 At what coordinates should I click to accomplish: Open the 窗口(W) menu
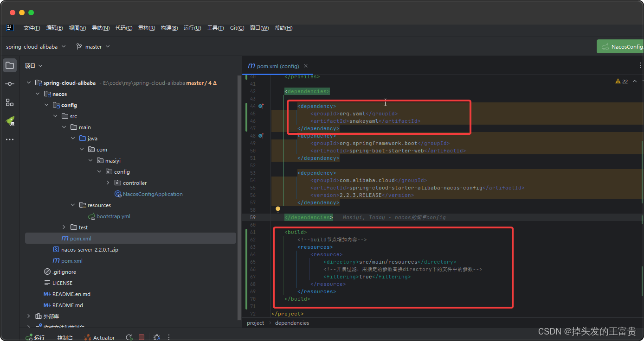(259, 28)
